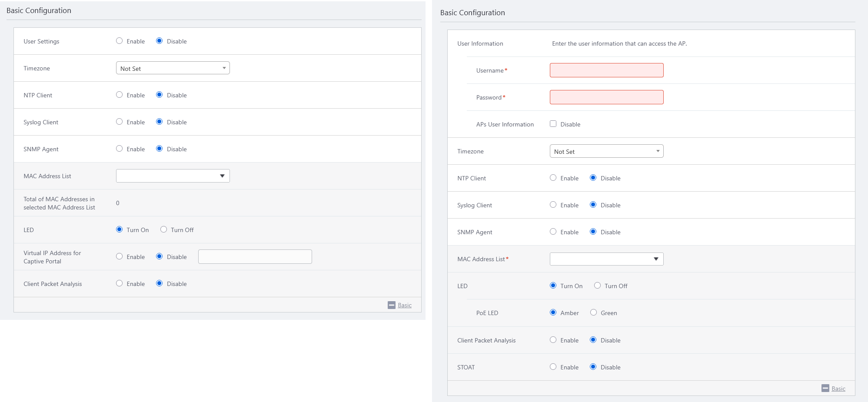Enable the STOAT option
The height and width of the screenshot is (402, 868).
click(553, 367)
